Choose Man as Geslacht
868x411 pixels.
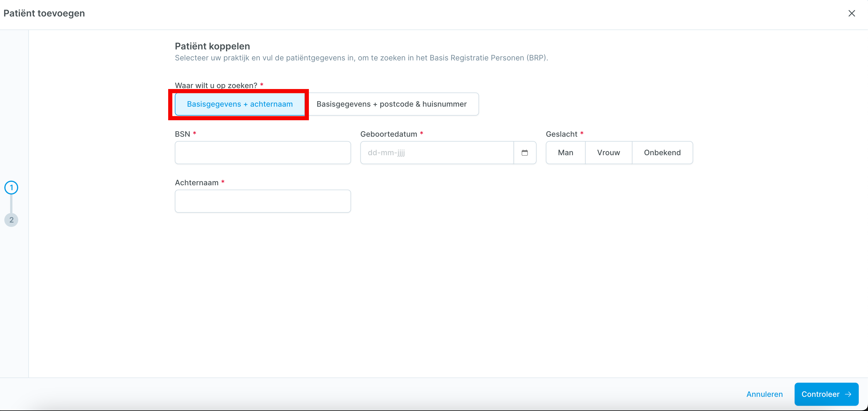(565, 153)
